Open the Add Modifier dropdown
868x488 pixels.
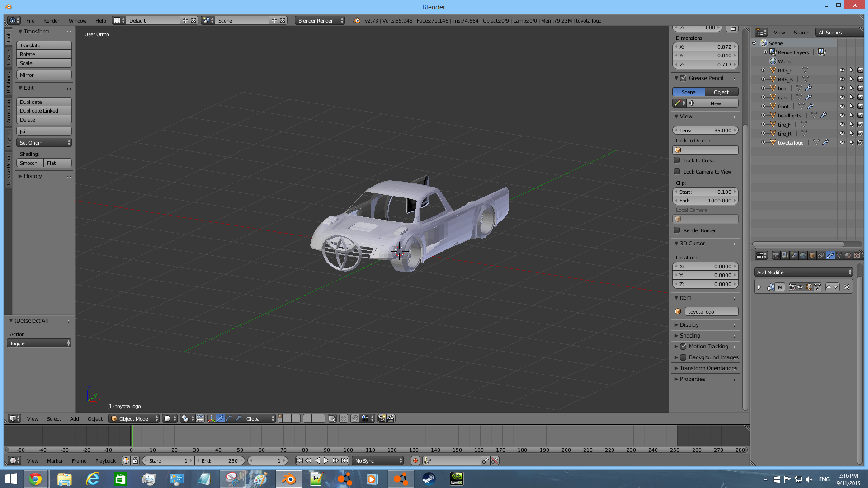803,272
